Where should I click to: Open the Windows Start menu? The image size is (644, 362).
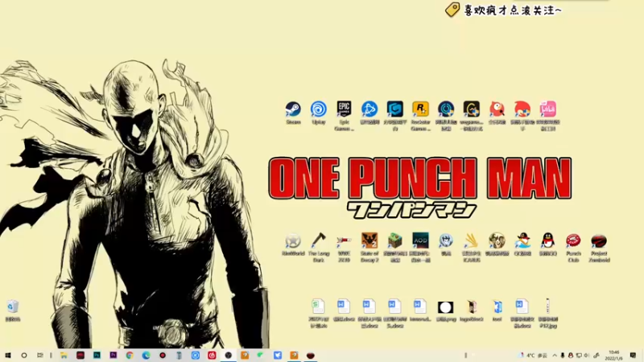[x=8, y=356]
